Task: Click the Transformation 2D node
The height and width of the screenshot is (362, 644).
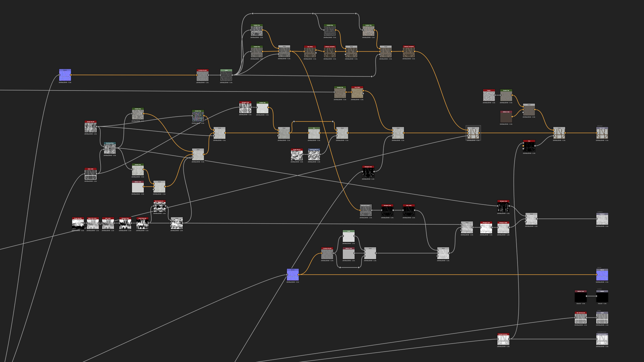Action: (314, 155)
